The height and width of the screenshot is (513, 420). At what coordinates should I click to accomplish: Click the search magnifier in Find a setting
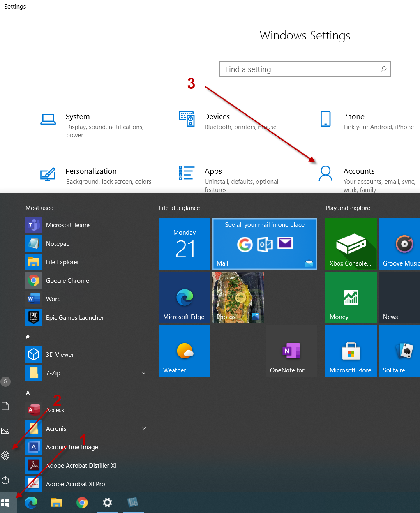coord(383,69)
